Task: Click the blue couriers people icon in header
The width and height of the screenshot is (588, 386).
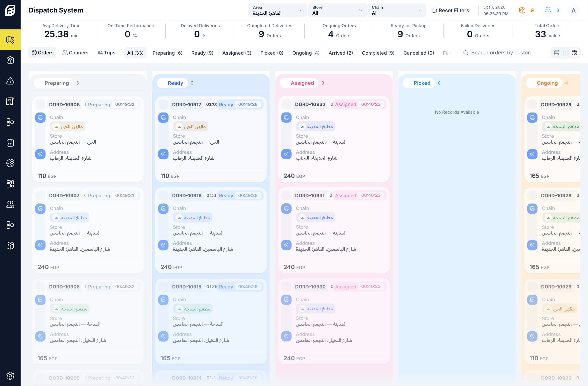Action: pyautogui.click(x=548, y=10)
